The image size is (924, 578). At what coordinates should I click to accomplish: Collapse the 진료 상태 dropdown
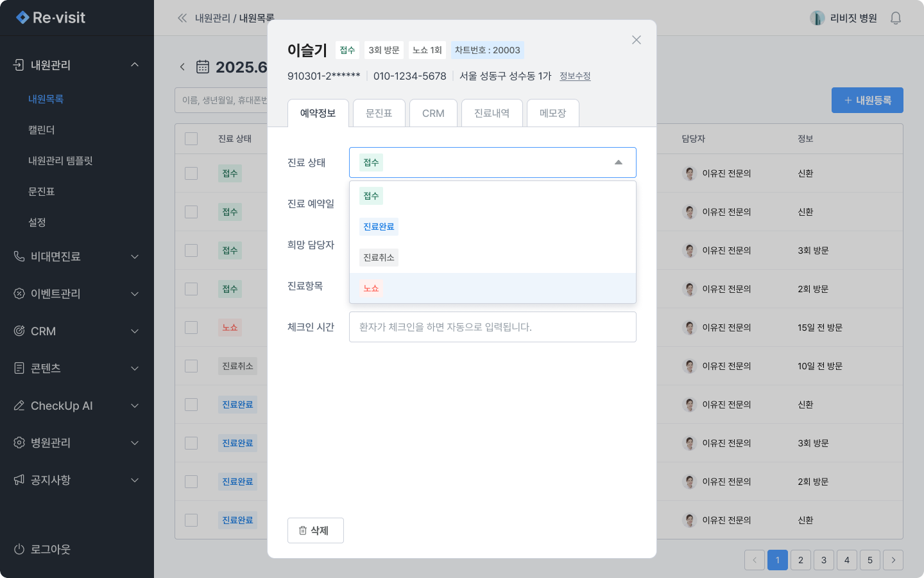pyautogui.click(x=618, y=162)
